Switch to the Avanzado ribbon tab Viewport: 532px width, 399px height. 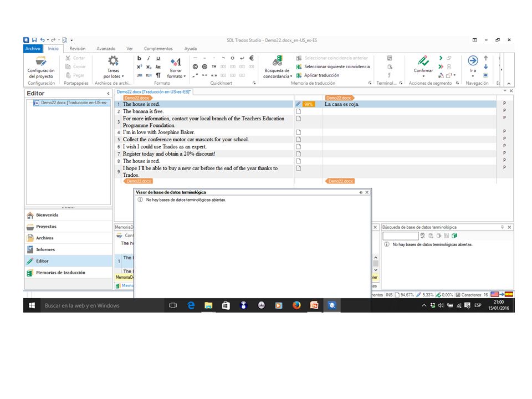[x=106, y=49]
